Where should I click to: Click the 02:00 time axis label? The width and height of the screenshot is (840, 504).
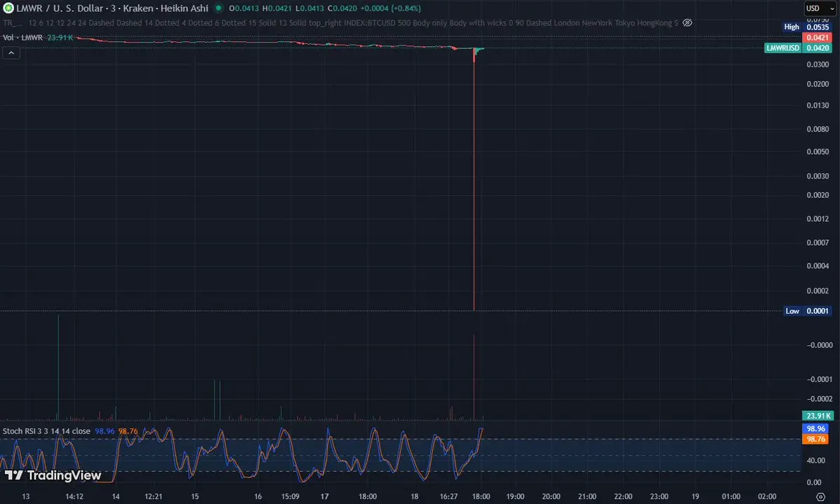(766, 496)
